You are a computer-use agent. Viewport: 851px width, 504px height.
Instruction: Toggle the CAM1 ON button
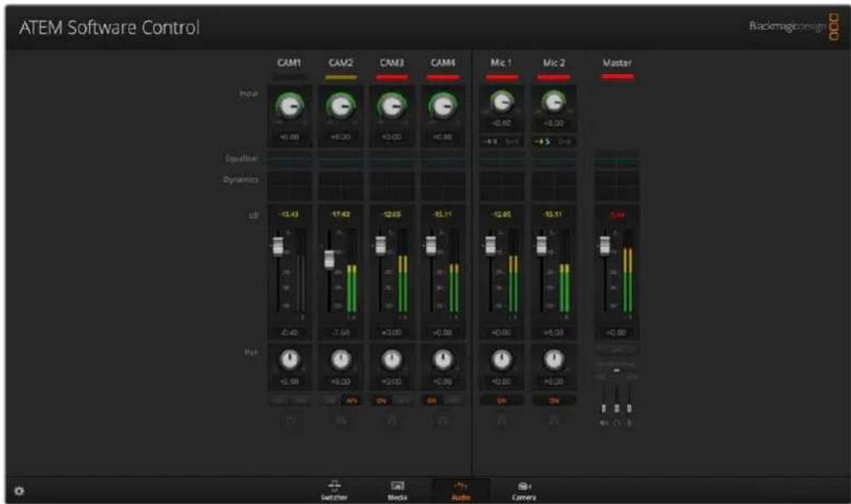click(x=279, y=401)
